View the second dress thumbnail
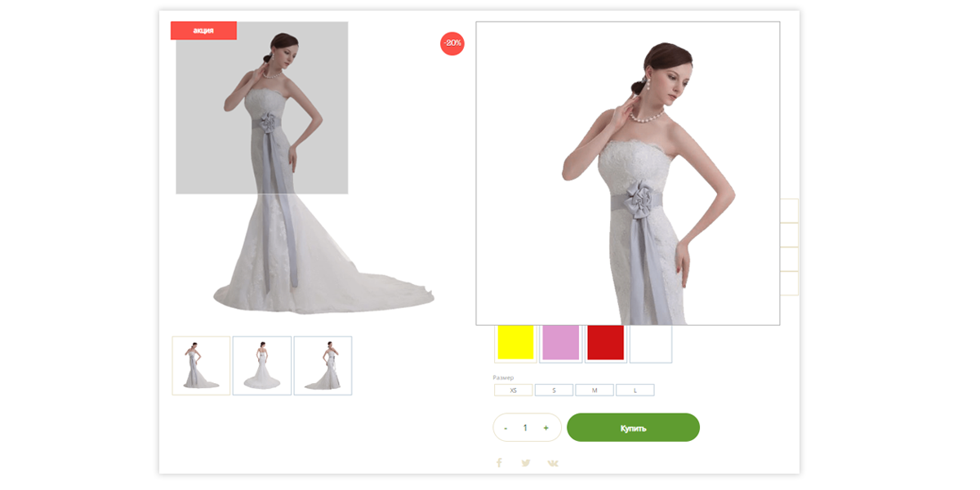The height and width of the screenshot is (490, 980). coord(261,366)
